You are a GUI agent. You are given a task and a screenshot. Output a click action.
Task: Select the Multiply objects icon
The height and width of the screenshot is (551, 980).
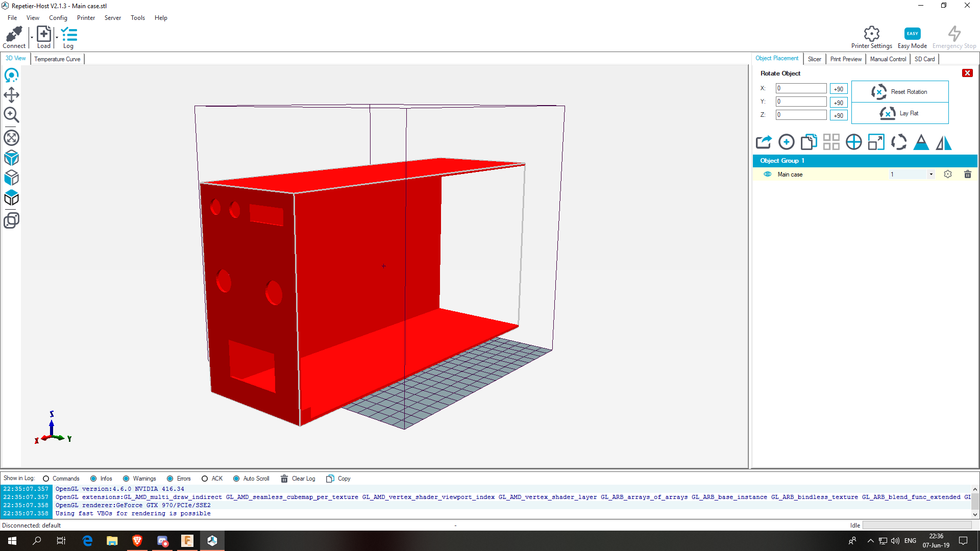(830, 142)
